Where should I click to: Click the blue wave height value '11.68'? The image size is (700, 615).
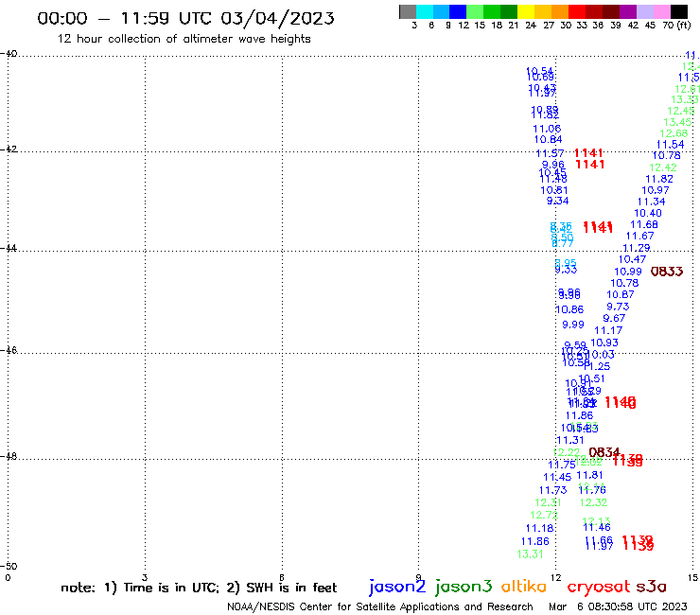[644, 224]
